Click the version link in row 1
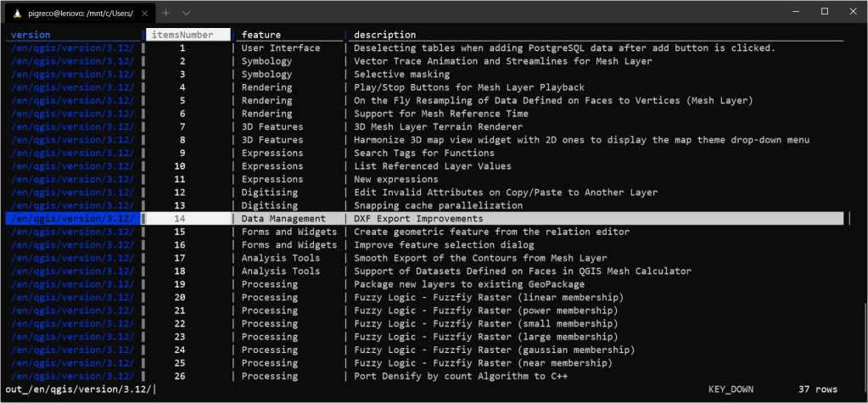Screen dimensions: 868x403 tap(73, 48)
